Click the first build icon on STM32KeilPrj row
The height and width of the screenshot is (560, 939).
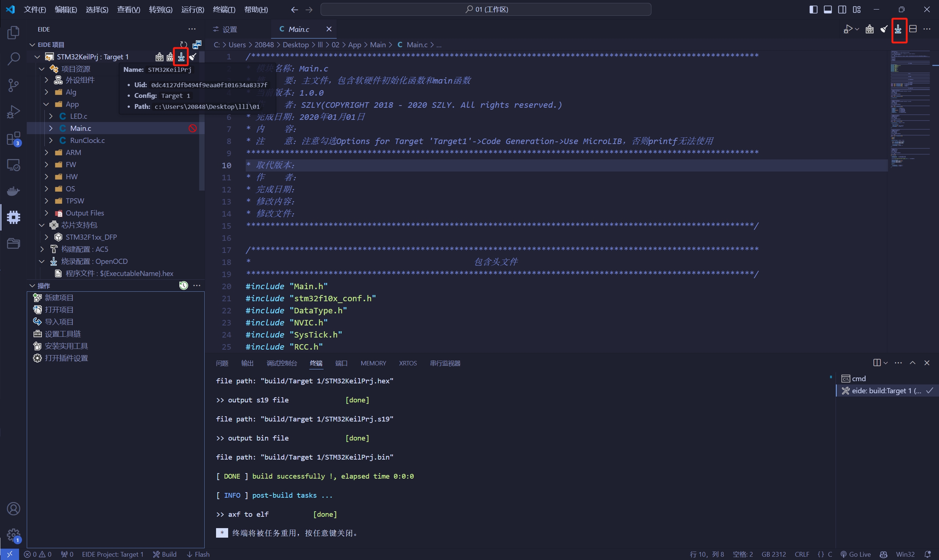point(159,56)
